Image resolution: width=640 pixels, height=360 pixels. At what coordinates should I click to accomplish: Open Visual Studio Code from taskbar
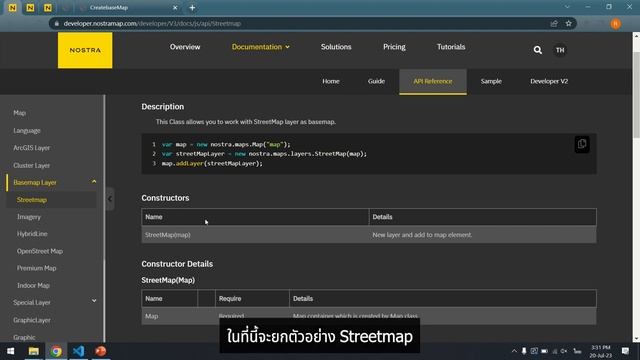[78, 351]
